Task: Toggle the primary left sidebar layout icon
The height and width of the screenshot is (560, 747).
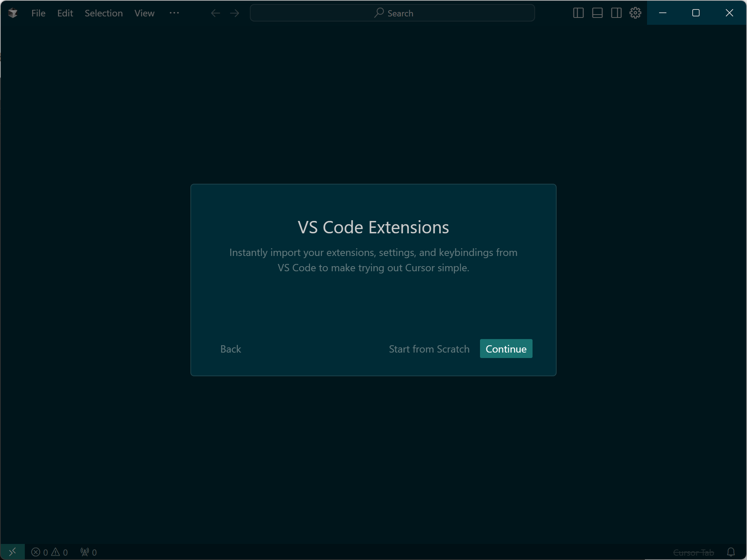Action: (578, 13)
